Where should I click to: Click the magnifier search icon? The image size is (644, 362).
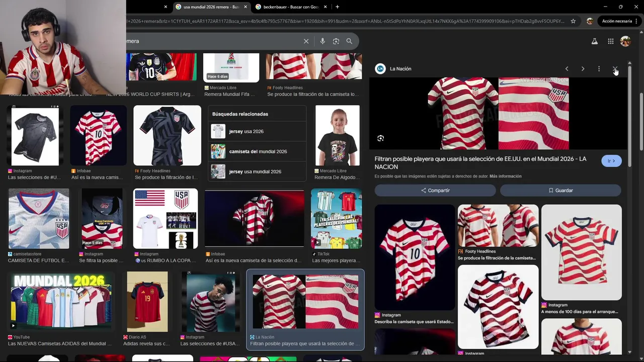[x=349, y=41]
